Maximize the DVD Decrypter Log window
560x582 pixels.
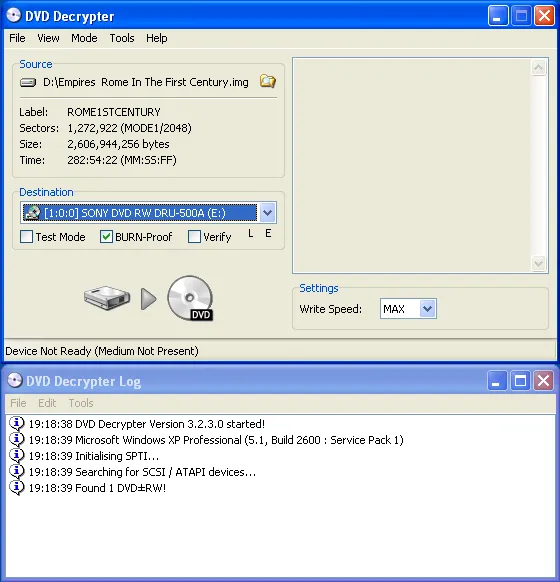pyautogui.click(x=520, y=381)
